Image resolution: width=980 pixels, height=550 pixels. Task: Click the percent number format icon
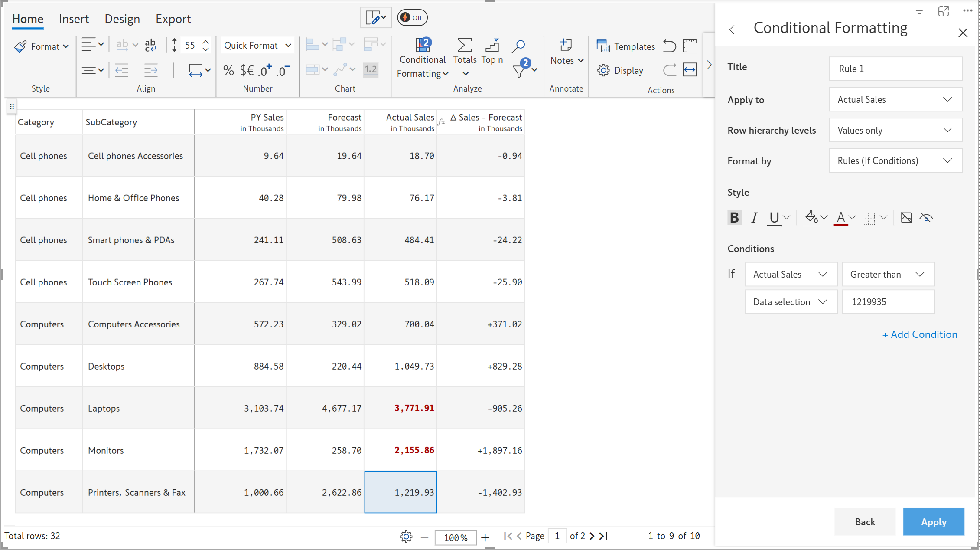228,70
